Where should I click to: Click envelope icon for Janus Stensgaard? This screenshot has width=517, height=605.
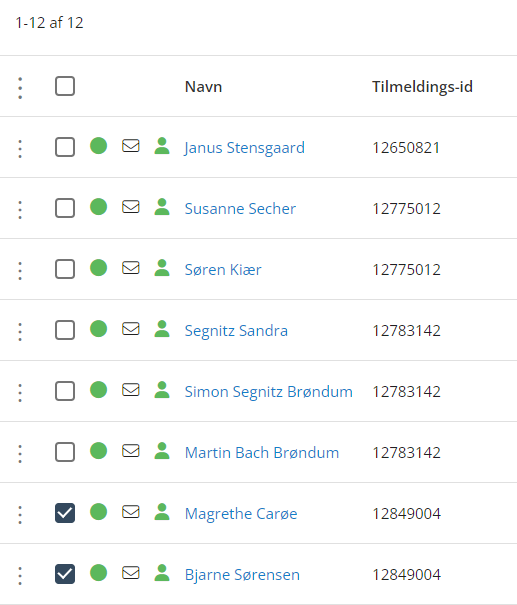[131, 146]
